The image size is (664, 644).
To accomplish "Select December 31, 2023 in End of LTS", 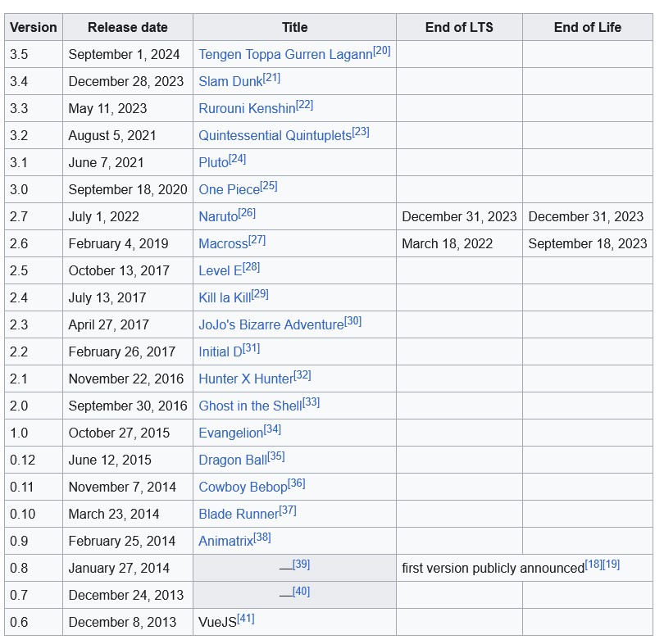I will 459,217.
